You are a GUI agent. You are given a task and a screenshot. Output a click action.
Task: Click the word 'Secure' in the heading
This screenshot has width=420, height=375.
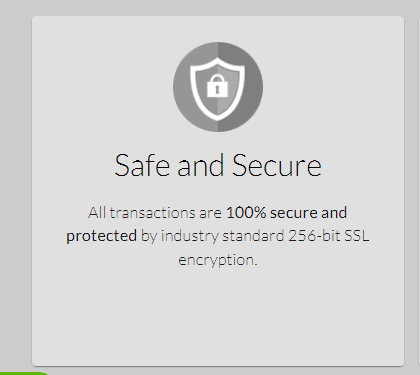pos(277,165)
